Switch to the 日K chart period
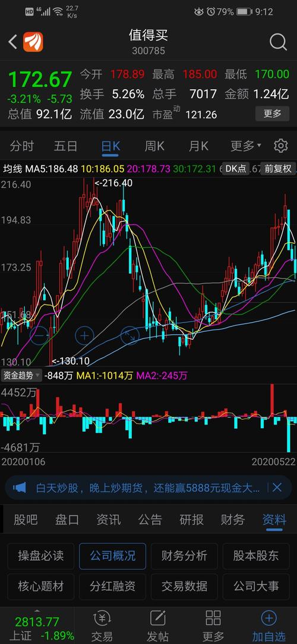This screenshot has height=644, width=297. point(110,146)
